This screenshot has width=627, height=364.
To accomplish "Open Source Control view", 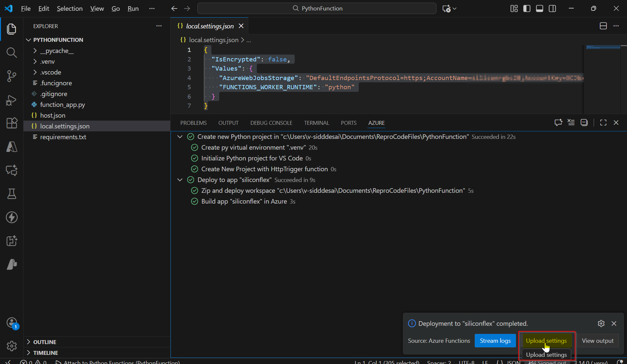I will (x=11, y=76).
